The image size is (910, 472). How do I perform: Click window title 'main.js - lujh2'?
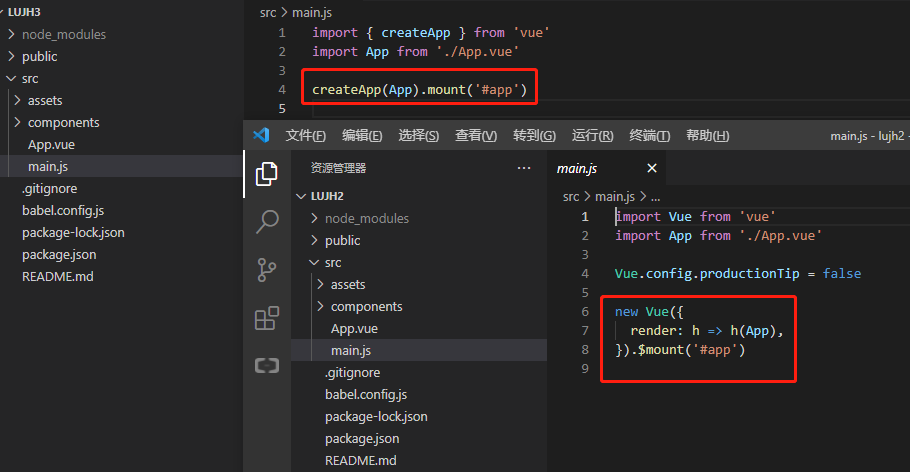[867, 136]
